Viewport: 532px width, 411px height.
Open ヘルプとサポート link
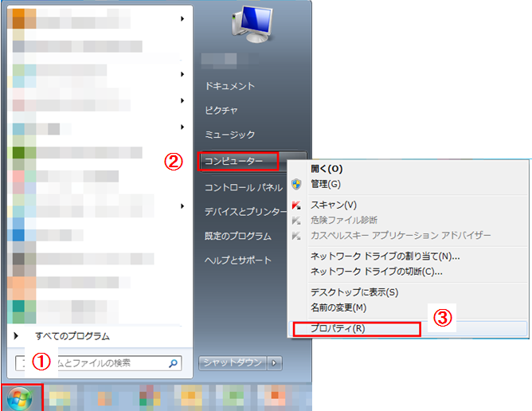click(x=238, y=260)
